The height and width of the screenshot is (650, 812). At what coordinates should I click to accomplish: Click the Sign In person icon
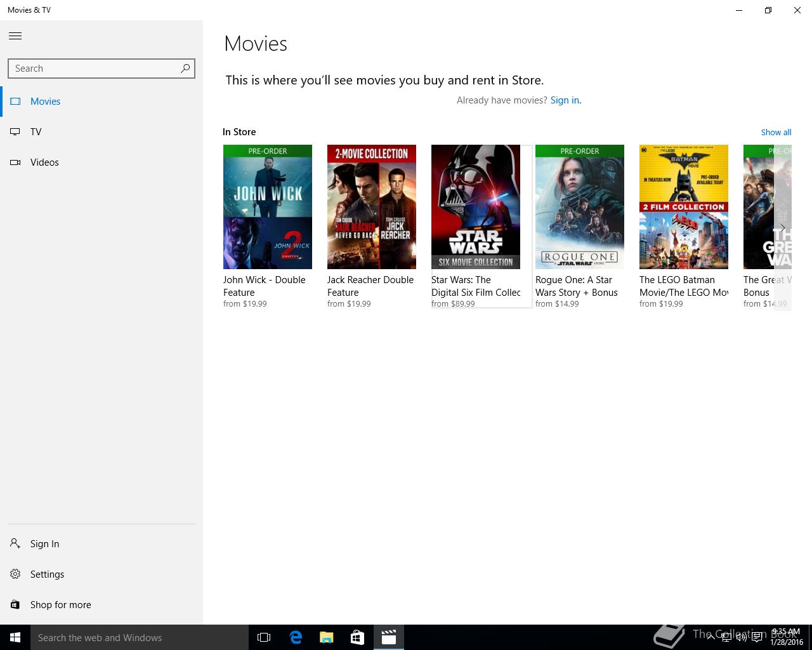pyautogui.click(x=15, y=543)
